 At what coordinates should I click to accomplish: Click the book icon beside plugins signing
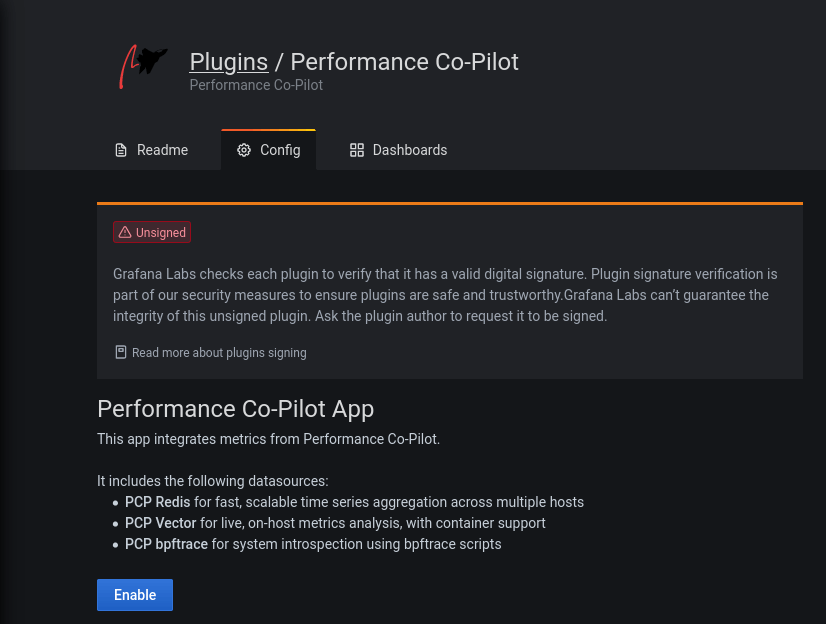(x=121, y=352)
